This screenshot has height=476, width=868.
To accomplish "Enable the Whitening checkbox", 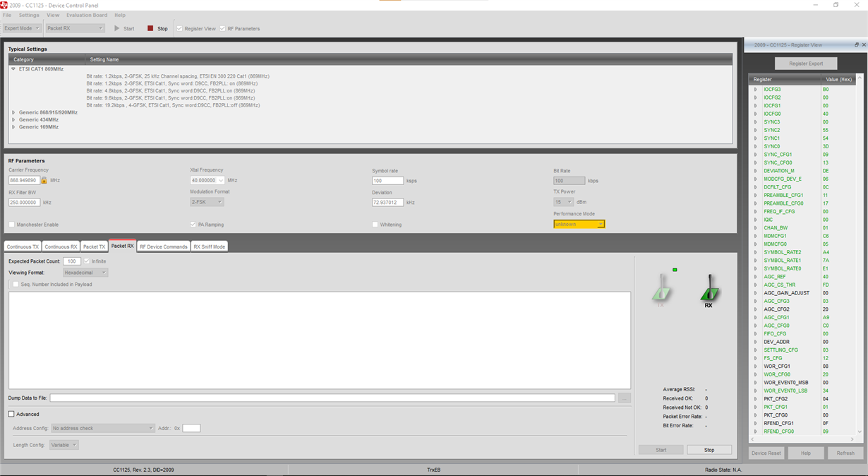I will (375, 225).
